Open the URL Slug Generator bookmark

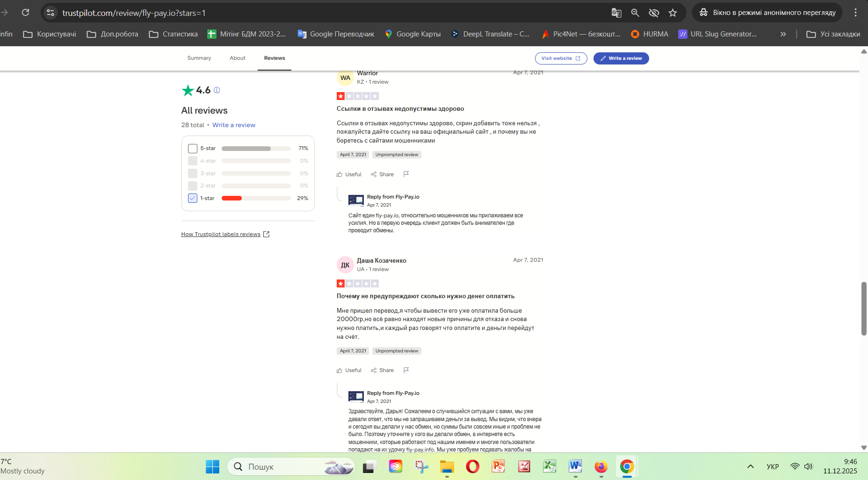(x=718, y=34)
